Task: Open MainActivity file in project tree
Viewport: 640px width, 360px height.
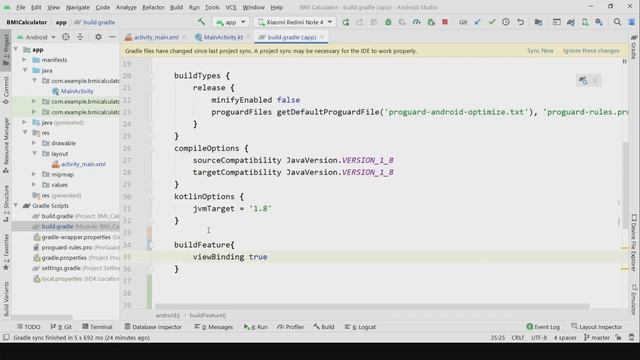Action: point(73,91)
